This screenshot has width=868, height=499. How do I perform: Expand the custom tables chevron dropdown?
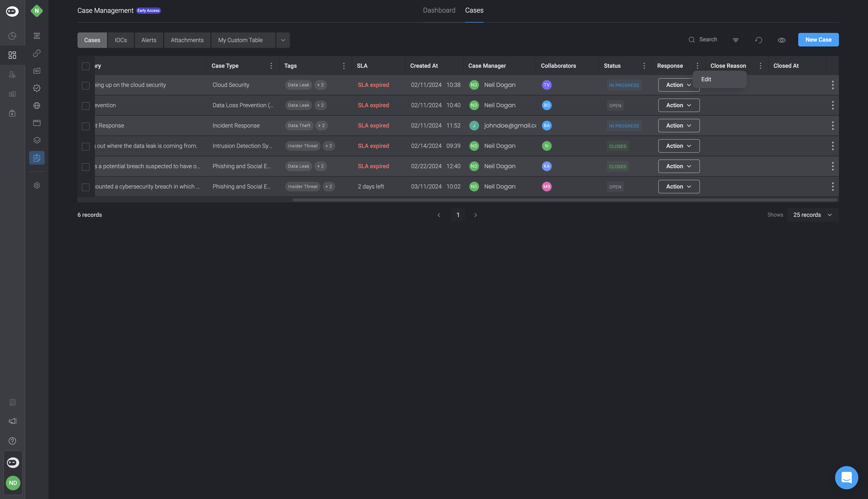pos(283,40)
